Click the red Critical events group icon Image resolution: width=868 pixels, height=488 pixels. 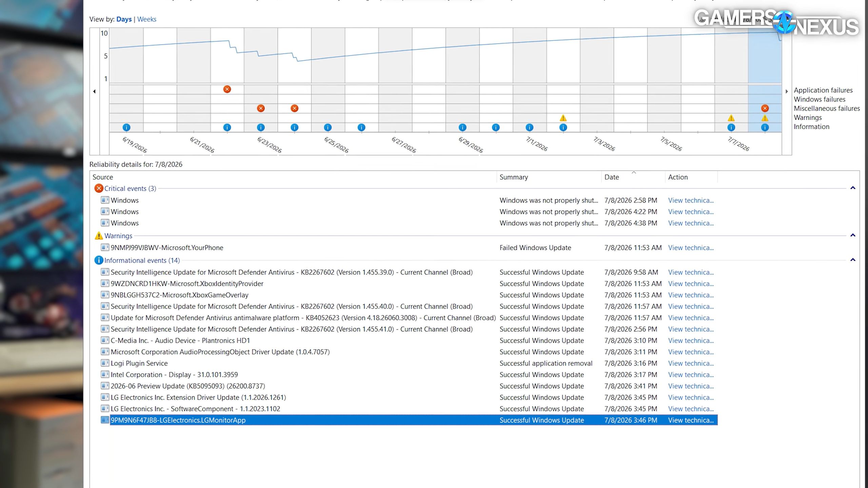click(99, 188)
